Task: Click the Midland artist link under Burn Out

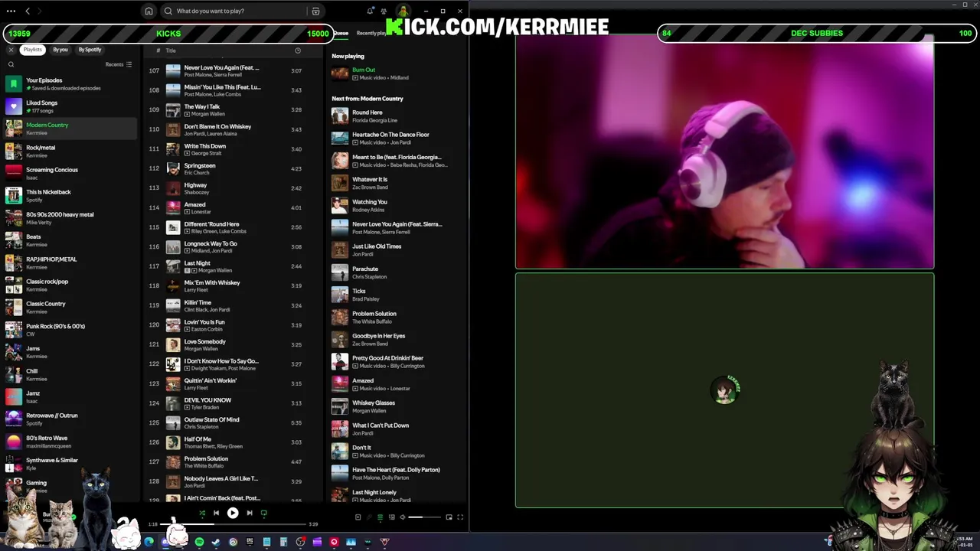Action: tap(399, 78)
